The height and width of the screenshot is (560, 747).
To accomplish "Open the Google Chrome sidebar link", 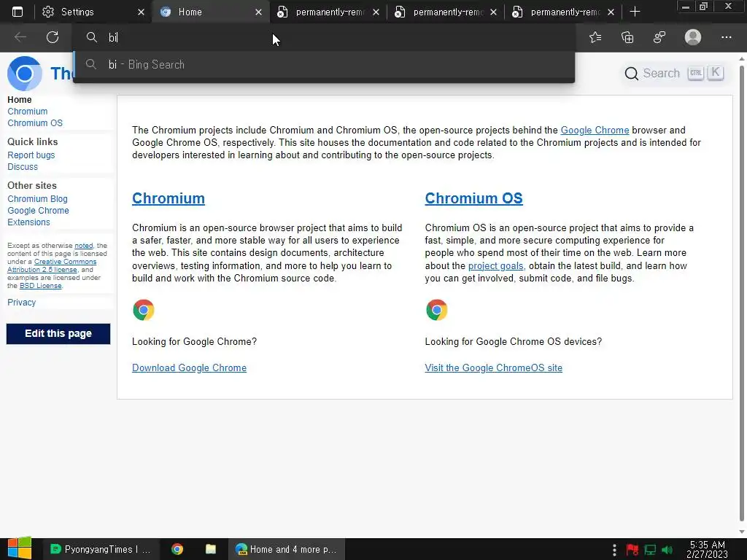I will point(38,211).
